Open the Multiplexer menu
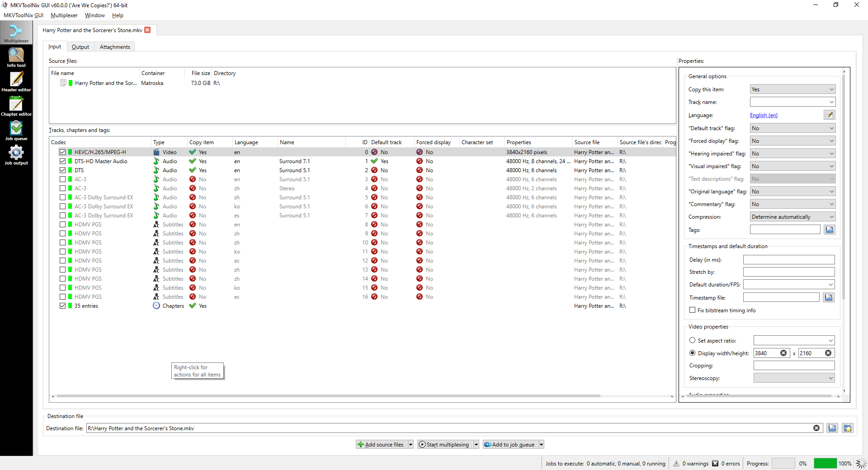The image size is (868, 470). 64,15
